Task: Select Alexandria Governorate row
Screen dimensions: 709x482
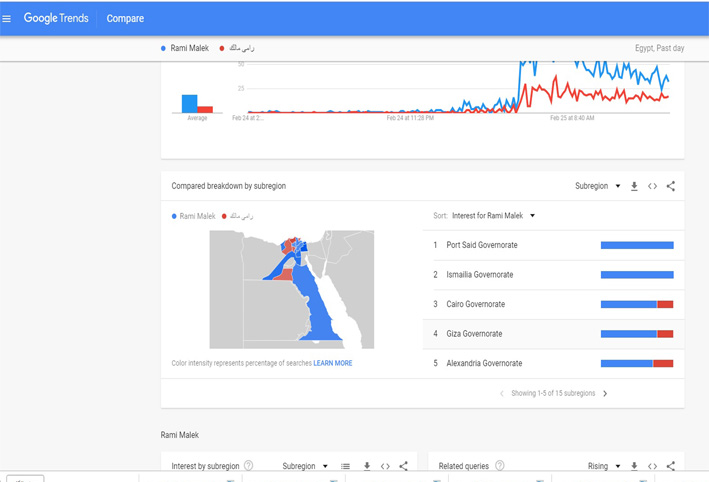Action: coord(553,363)
